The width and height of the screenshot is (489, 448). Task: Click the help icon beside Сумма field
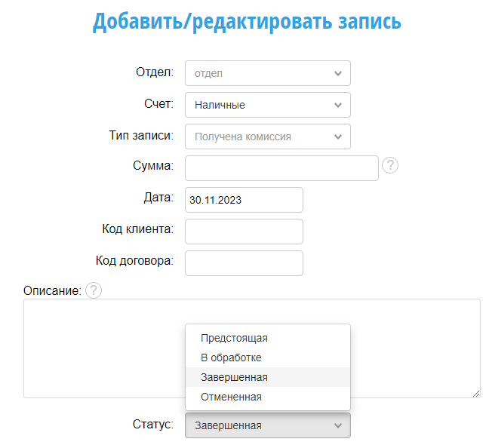[390, 165]
